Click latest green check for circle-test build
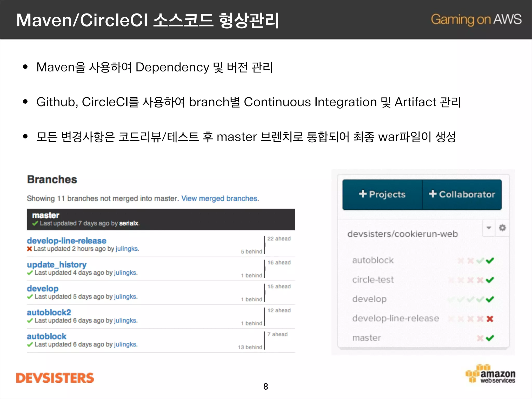The height and width of the screenshot is (399, 532). coord(490,280)
